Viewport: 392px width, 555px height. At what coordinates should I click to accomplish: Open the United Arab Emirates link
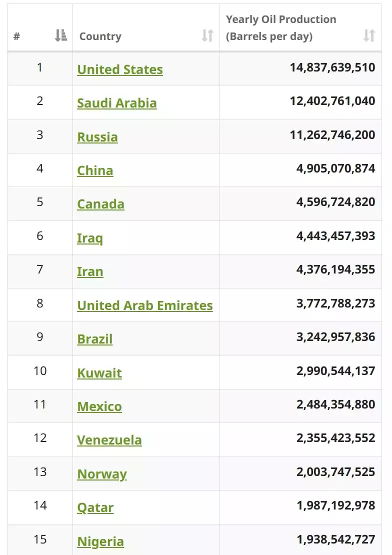(x=144, y=305)
